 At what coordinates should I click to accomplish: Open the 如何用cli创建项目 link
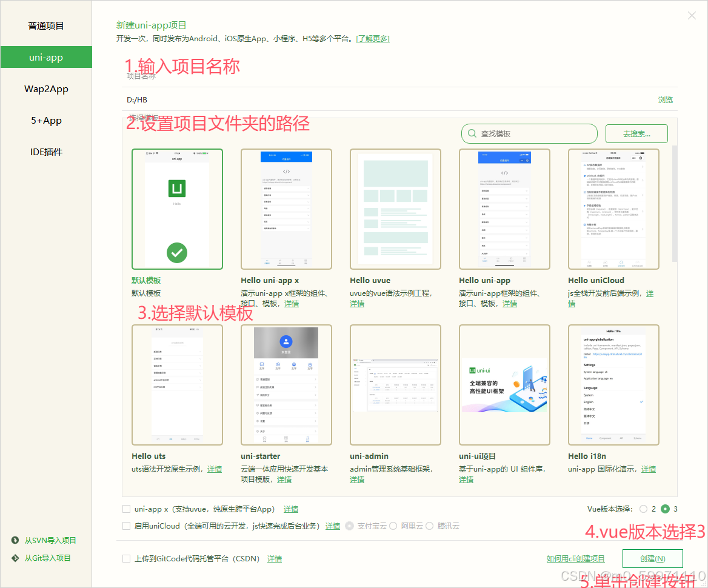click(x=576, y=559)
